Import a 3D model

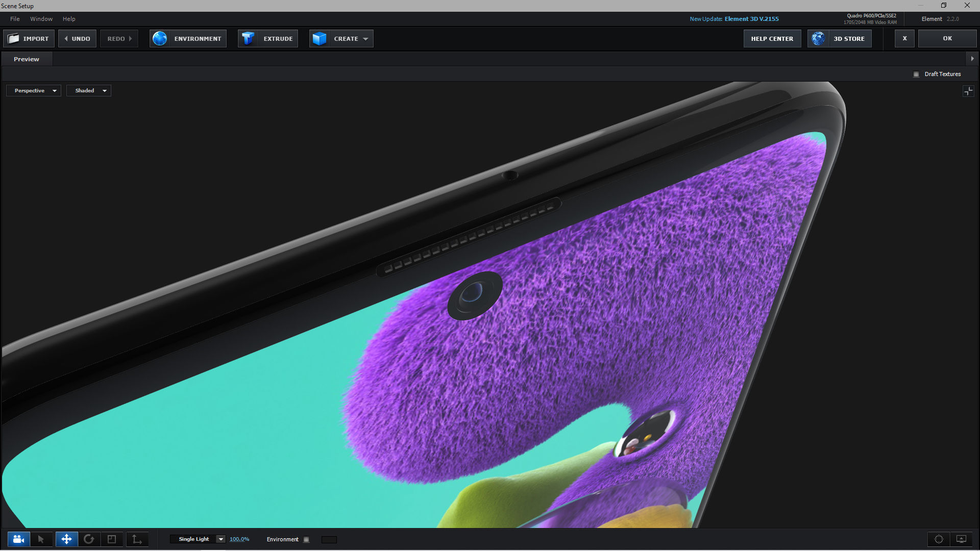29,39
